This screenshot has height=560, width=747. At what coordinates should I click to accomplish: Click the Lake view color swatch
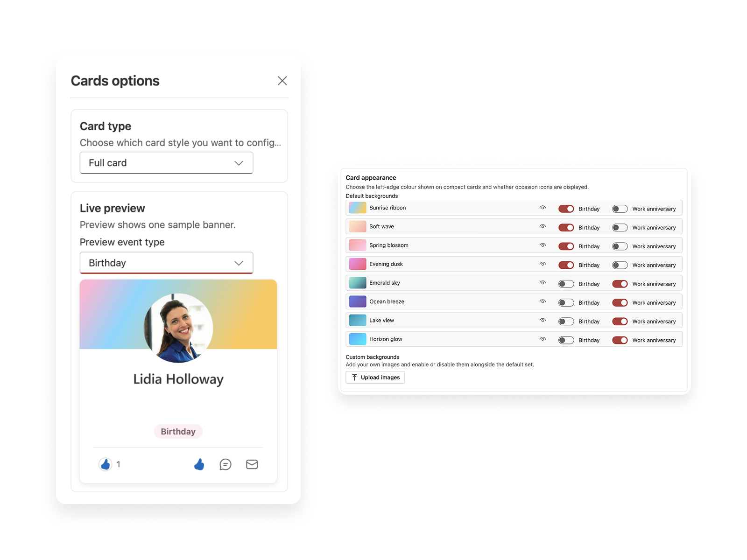[358, 320]
